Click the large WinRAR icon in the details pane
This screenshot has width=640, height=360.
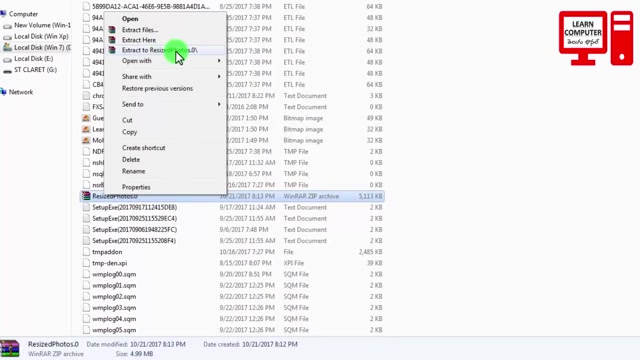pyautogui.click(x=10, y=349)
